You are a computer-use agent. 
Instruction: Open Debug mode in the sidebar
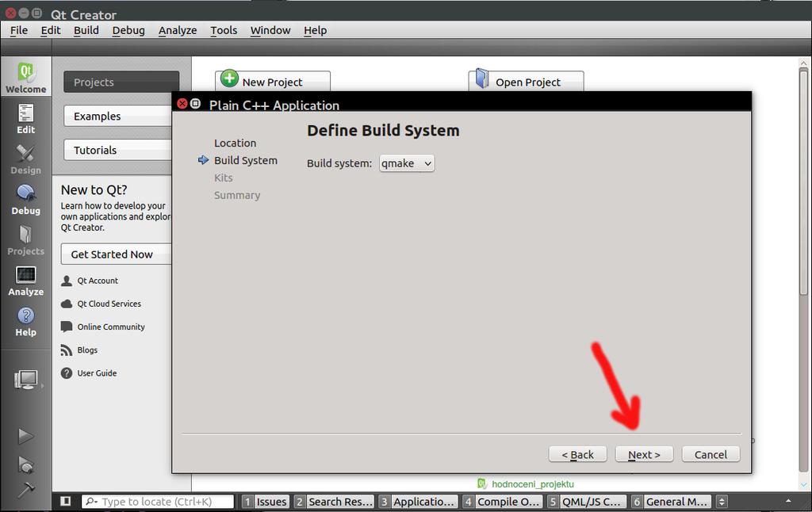(25, 200)
